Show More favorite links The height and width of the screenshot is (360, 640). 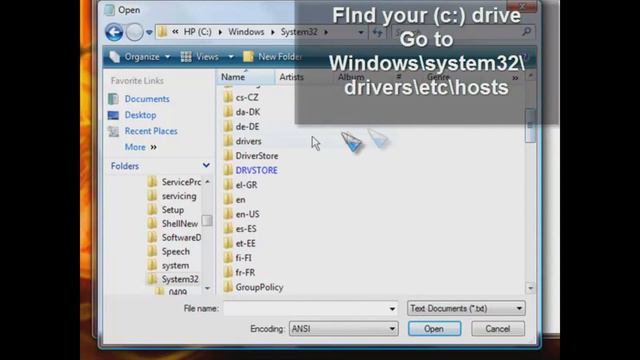pos(140,147)
